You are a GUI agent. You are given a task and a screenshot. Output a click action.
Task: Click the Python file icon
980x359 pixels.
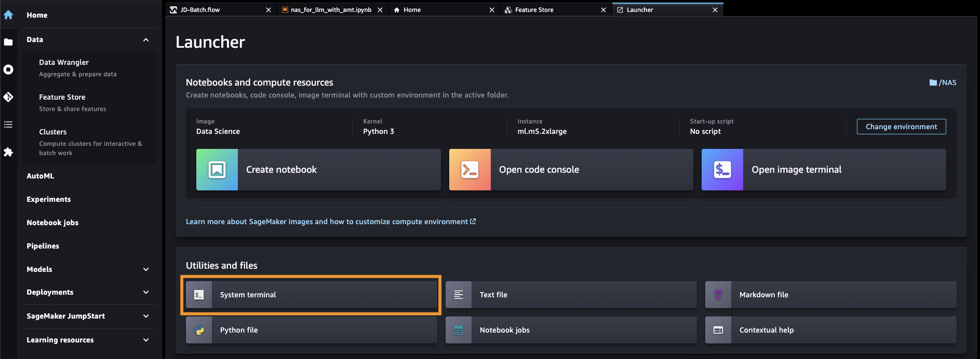[199, 330]
